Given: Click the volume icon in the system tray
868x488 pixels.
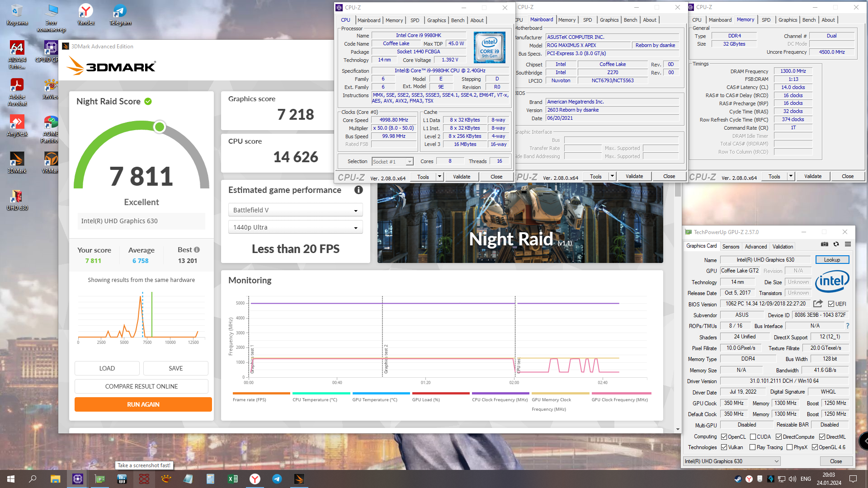Looking at the screenshot, I should point(792,479).
